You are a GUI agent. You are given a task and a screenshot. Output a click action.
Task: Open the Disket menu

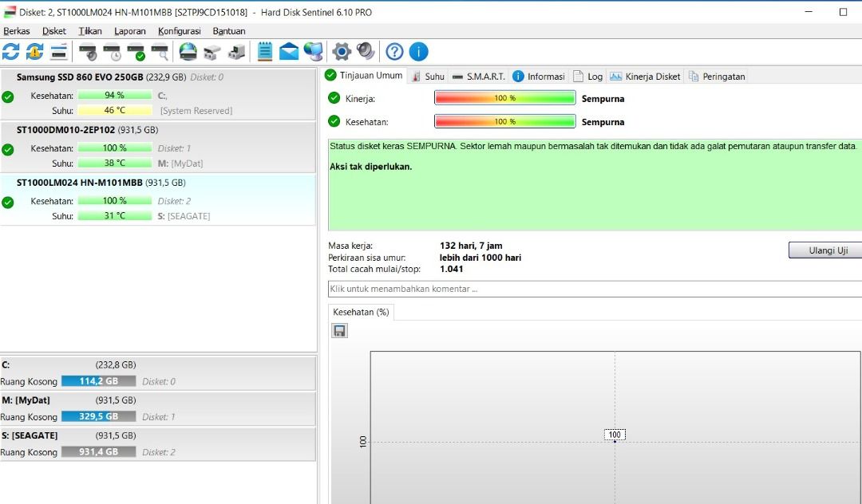pyautogui.click(x=54, y=31)
